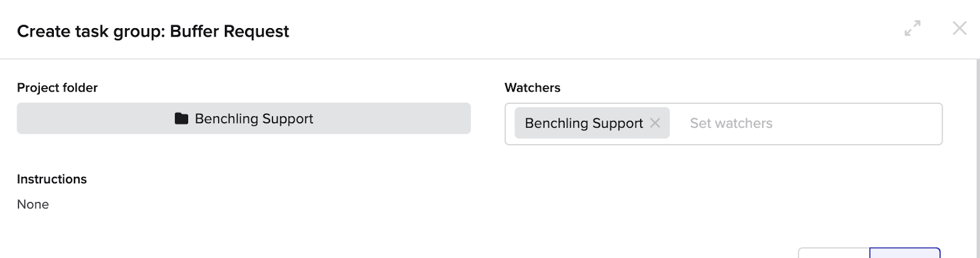Click empty space at the Watchers box's right end
This screenshot has width=980, height=258.
[x=888, y=124]
